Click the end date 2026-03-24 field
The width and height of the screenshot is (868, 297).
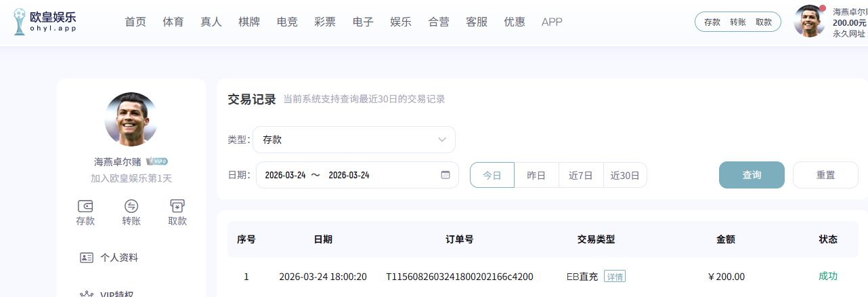[x=349, y=175]
